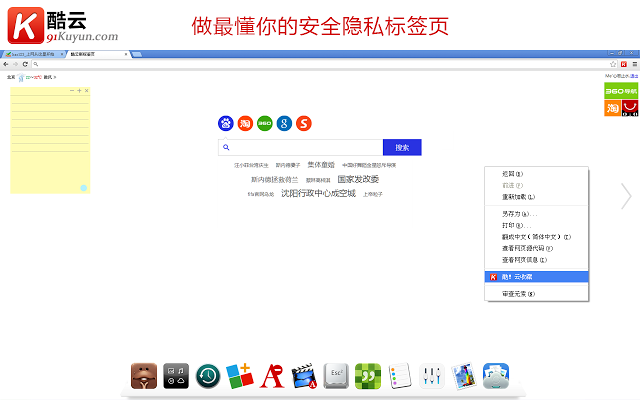Open the orange Taobao tile on right
The image size is (640, 400).
pos(612,108)
